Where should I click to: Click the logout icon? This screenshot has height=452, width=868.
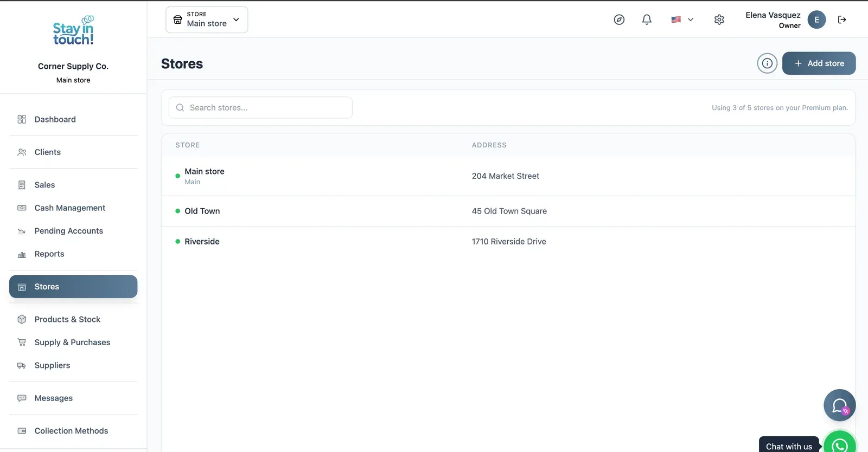point(842,20)
